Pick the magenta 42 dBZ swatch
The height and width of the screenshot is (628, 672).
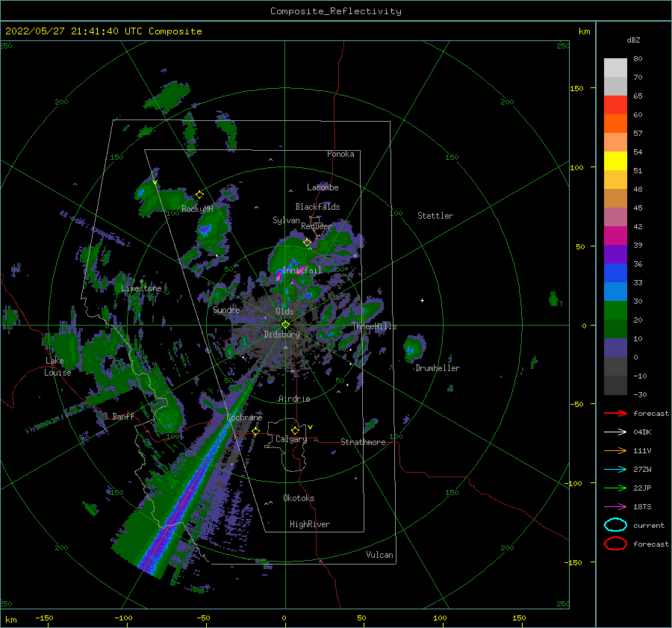(x=615, y=235)
